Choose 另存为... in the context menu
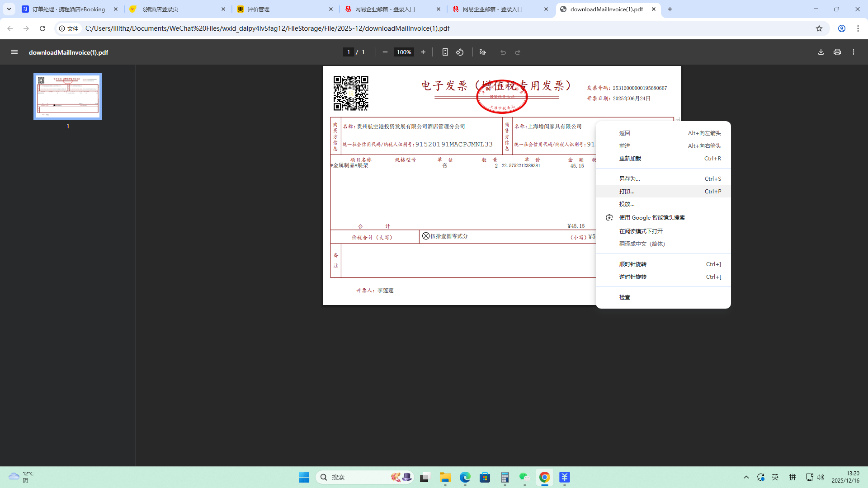The height and width of the screenshot is (488, 868). tap(629, 179)
